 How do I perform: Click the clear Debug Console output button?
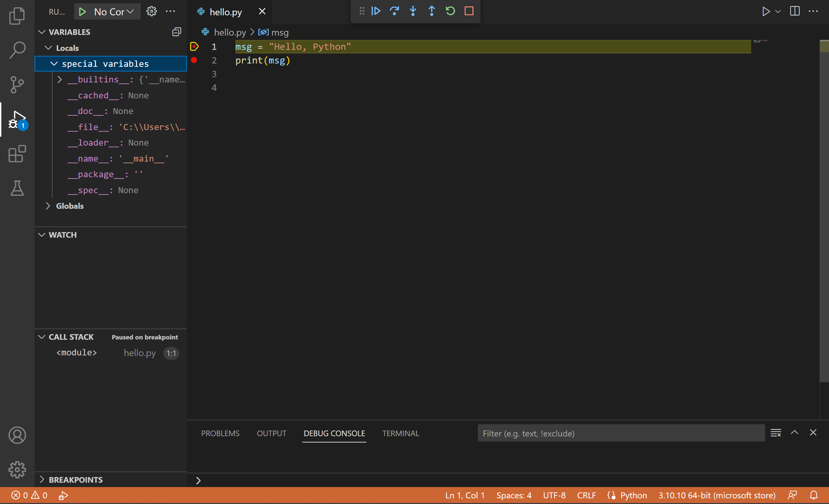coord(776,433)
